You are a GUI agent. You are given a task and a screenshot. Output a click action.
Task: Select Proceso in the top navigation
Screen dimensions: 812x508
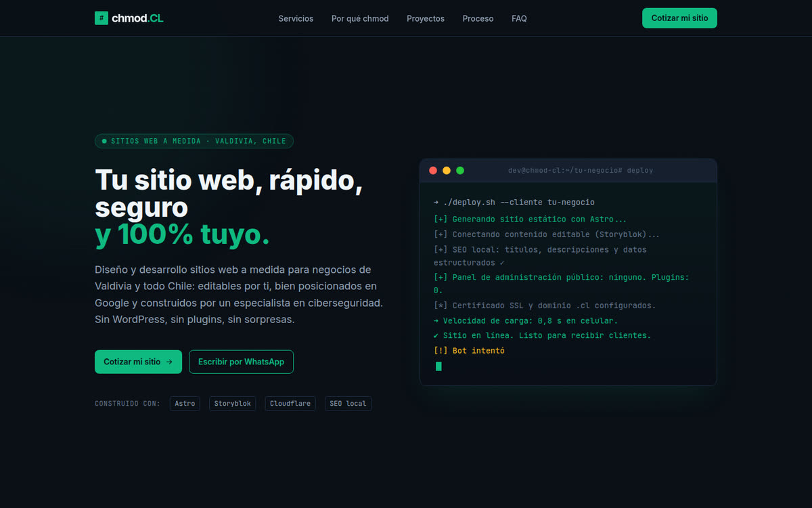478,18
